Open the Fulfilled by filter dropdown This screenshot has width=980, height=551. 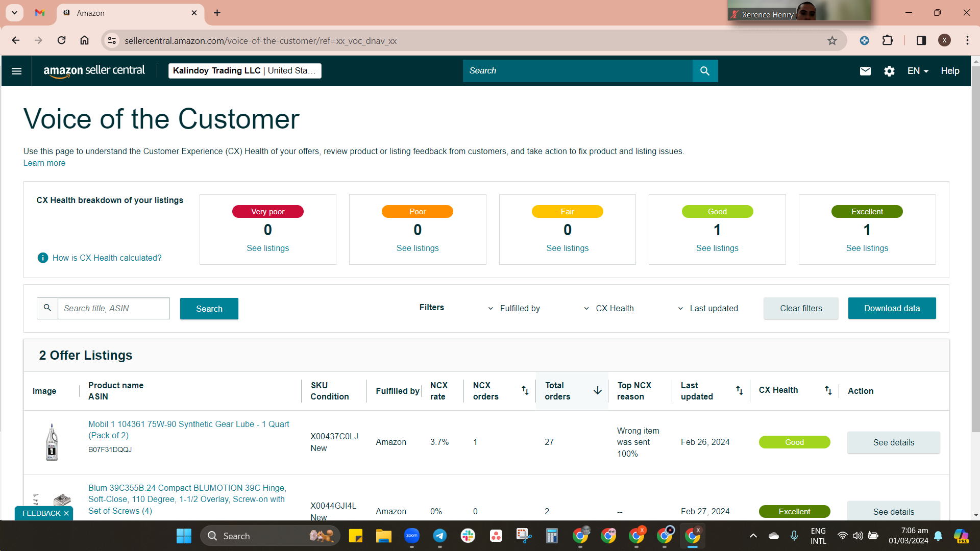click(513, 308)
